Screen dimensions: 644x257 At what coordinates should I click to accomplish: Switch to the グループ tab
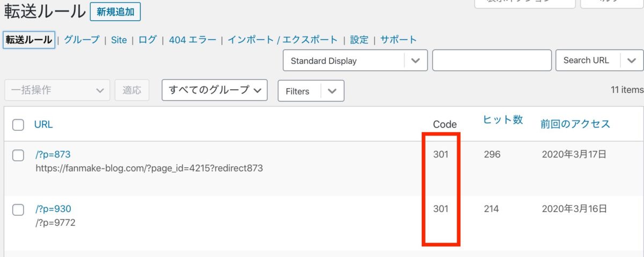(82, 40)
